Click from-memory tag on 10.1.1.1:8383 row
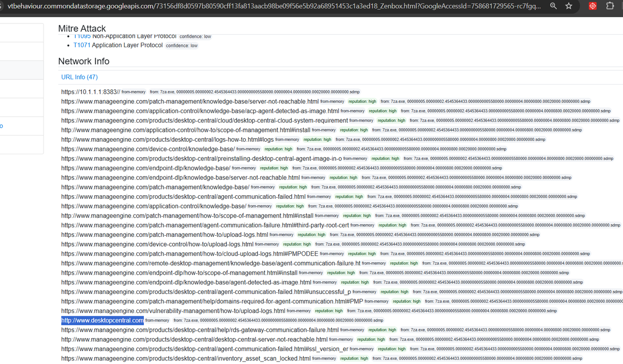Image resolution: width=623 pixels, height=364 pixels. coord(133,92)
